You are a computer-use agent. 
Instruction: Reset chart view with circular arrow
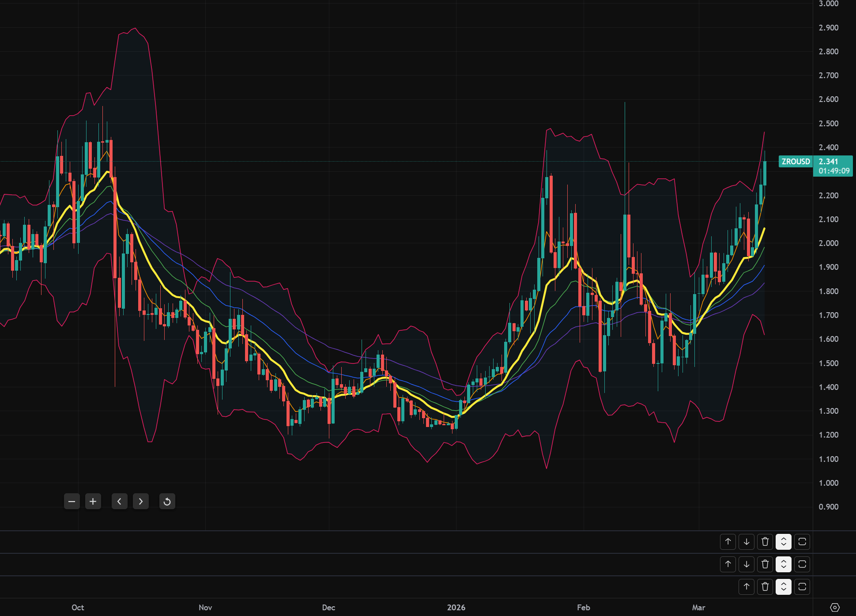[167, 501]
